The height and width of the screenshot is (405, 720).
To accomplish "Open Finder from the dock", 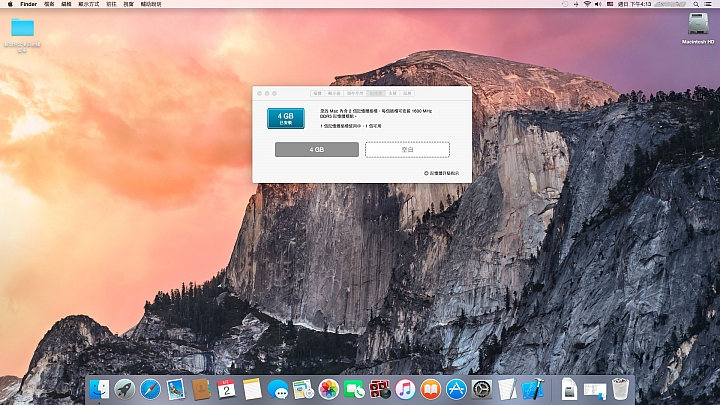I will point(99,389).
